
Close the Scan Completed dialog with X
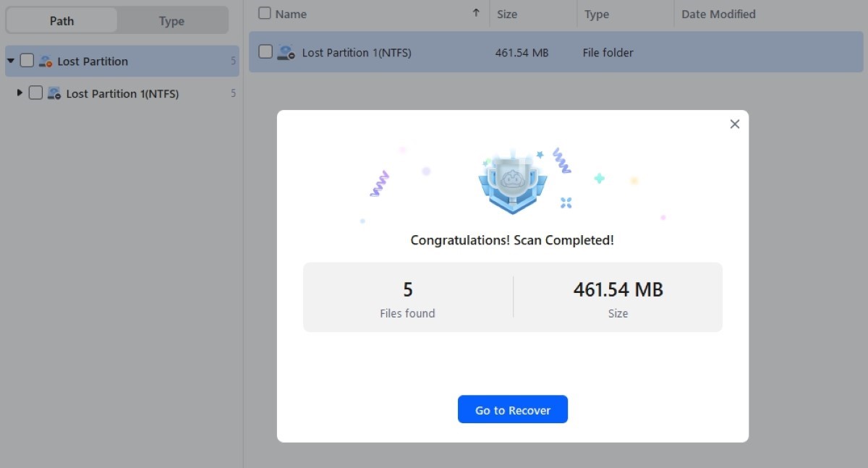(x=734, y=124)
